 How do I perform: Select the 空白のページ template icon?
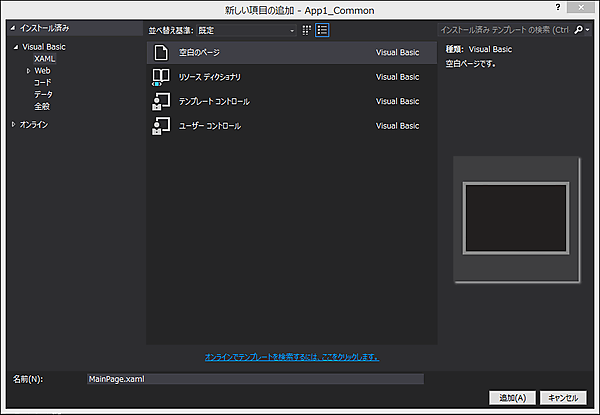pos(161,52)
